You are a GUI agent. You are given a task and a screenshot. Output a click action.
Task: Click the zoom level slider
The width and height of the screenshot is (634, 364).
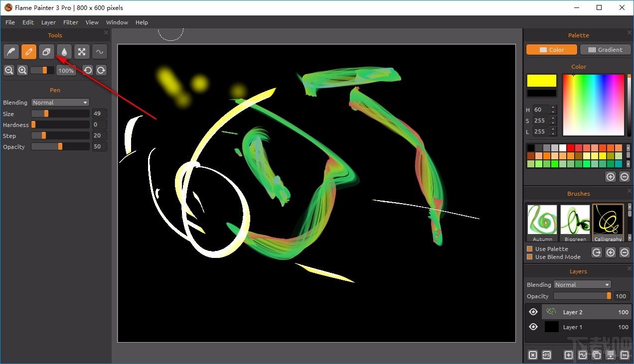tap(42, 70)
